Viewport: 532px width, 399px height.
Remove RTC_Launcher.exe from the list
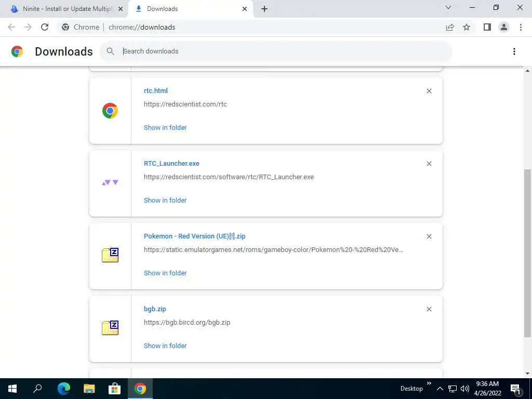(429, 164)
